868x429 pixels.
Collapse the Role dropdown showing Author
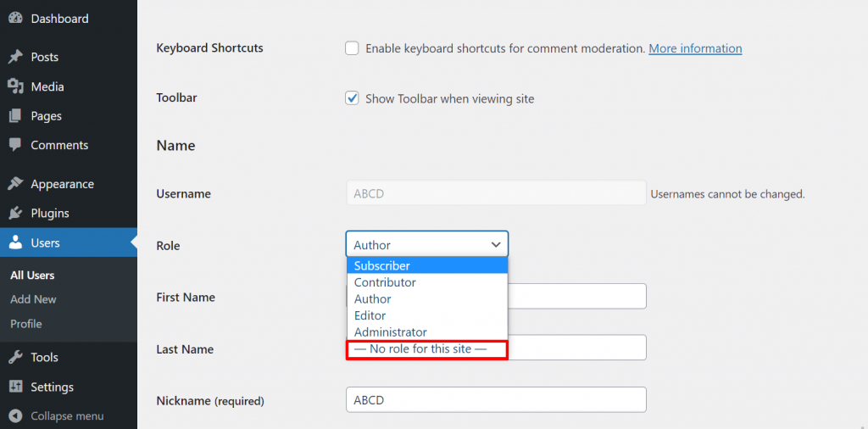(x=426, y=244)
